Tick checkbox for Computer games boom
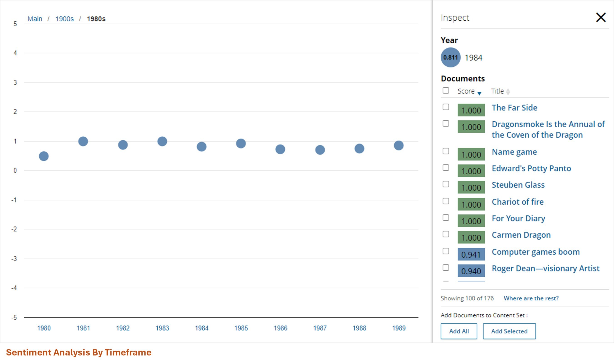Screen dimensions: 614x364 pos(446,251)
